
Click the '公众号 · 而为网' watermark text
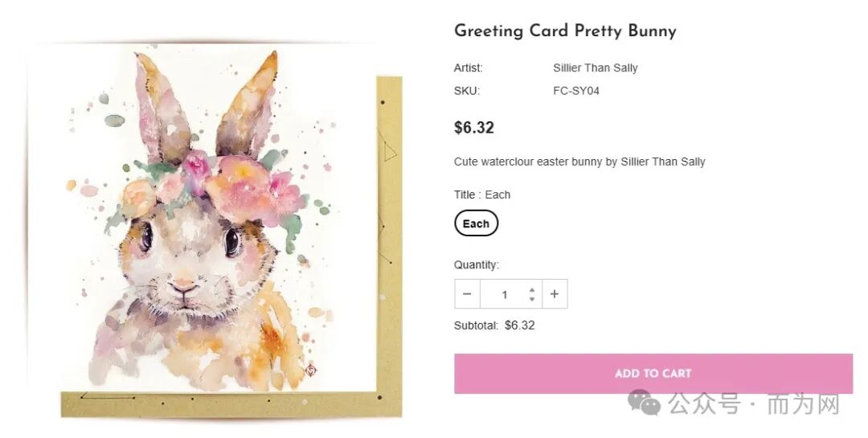coord(754,403)
